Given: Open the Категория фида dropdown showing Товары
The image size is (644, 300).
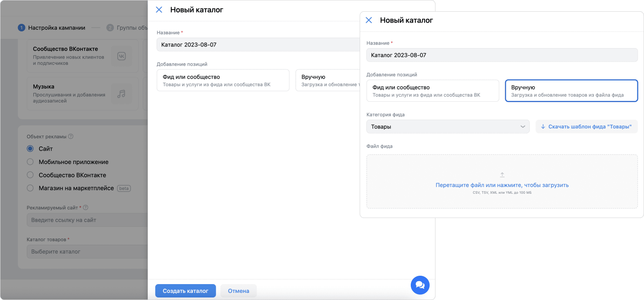Looking at the screenshot, I should (x=448, y=127).
